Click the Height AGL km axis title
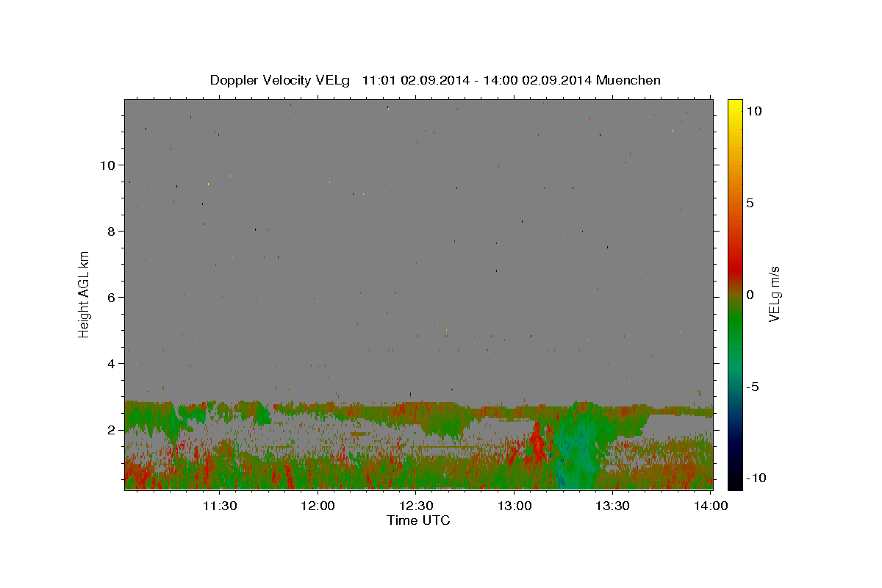Viewport: 882px width, 588px height. click(85, 294)
